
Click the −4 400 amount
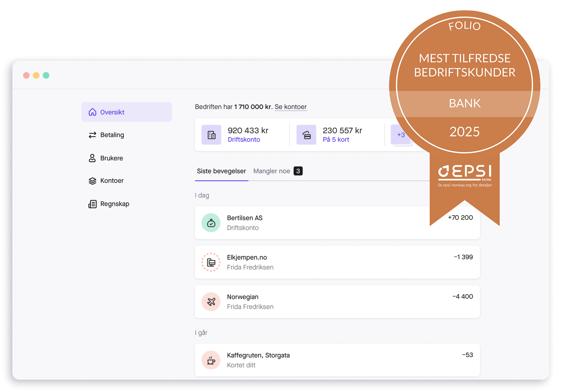[463, 296]
